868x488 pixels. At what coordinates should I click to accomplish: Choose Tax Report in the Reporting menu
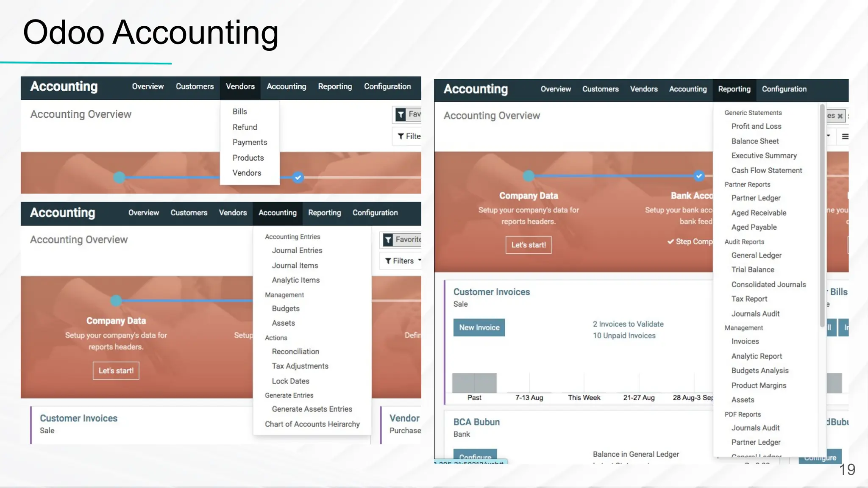[749, 299]
